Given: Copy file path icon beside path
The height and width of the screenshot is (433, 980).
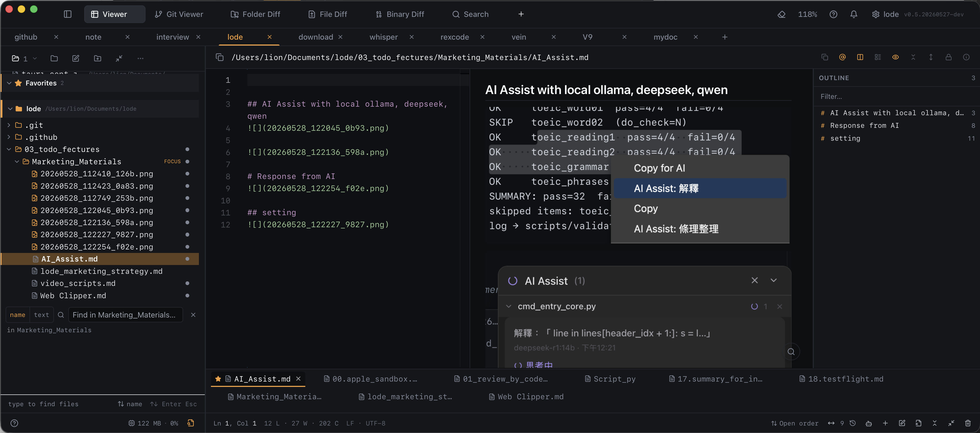Looking at the screenshot, I should [x=220, y=57].
